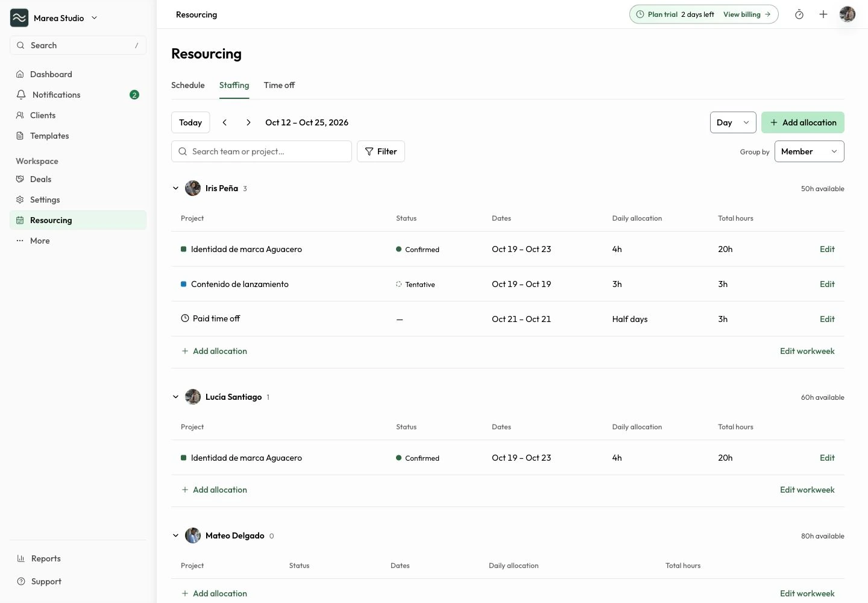The height and width of the screenshot is (603, 868).
Task: Click blue swatch beside Contenido de lanzamiento
Action: pos(183,284)
